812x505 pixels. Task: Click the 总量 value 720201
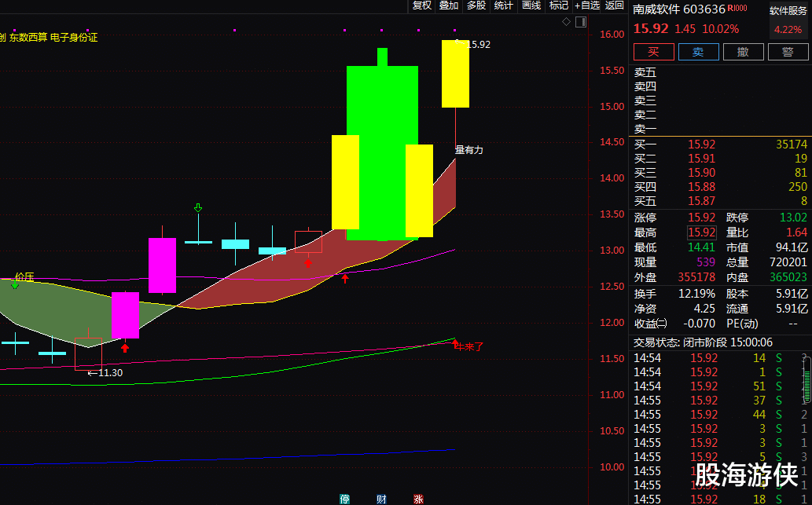coord(788,262)
